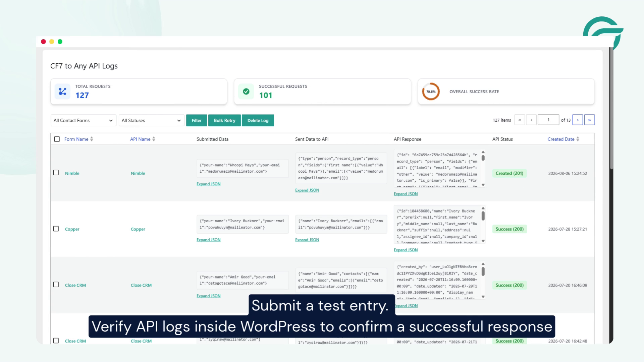The width and height of the screenshot is (644, 362).
Task: Click Success (200) badge in Copper row
Action: point(509,229)
